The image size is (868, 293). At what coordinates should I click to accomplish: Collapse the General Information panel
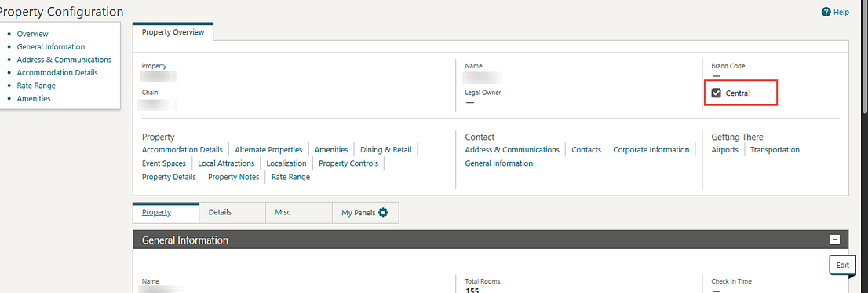click(835, 240)
